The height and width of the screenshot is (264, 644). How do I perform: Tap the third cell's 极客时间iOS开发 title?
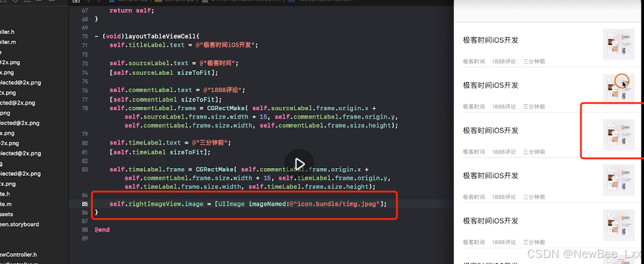pos(490,130)
